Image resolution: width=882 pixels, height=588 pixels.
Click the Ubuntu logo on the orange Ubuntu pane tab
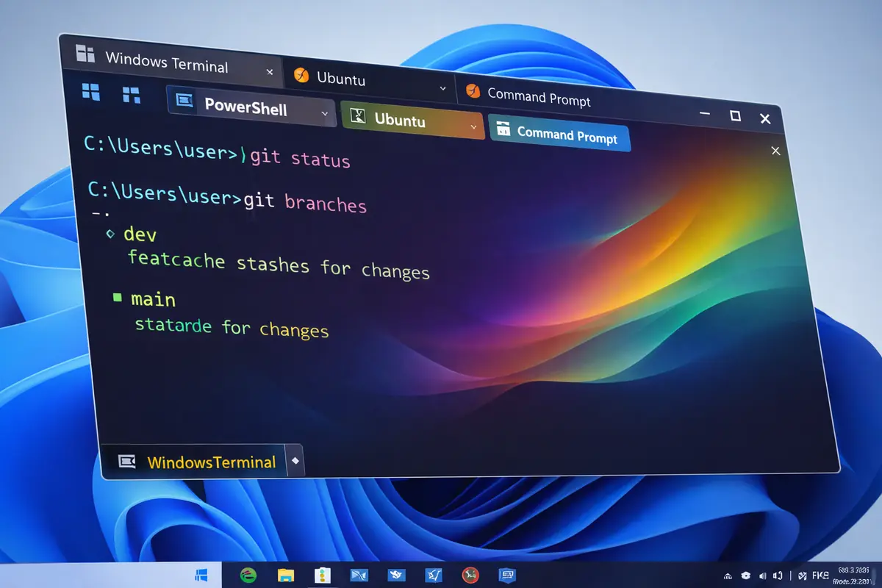358,117
